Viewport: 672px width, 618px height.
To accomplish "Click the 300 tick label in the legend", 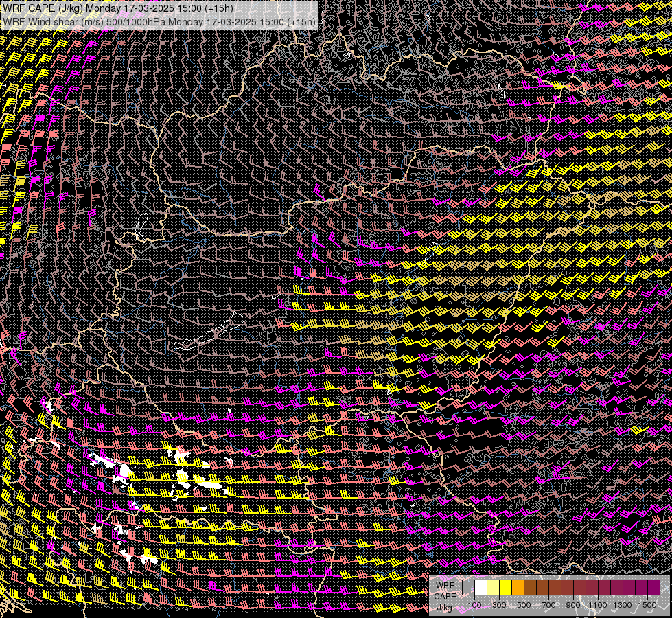I will coord(499,605).
